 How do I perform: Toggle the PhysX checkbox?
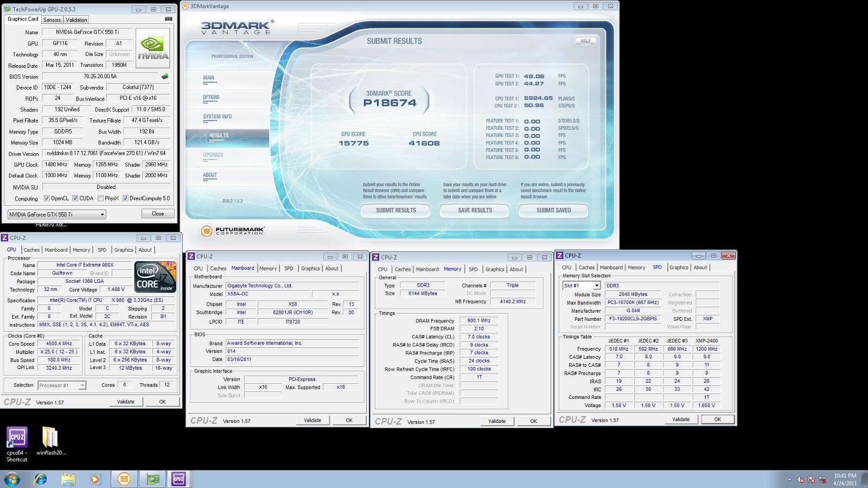click(x=101, y=198)
